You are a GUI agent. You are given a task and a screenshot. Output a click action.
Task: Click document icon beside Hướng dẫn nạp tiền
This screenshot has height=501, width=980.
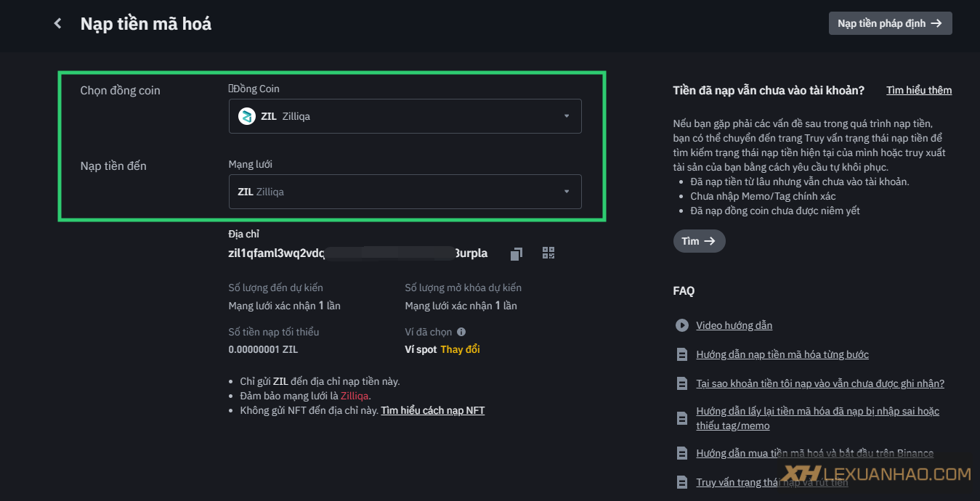(681, 354)
